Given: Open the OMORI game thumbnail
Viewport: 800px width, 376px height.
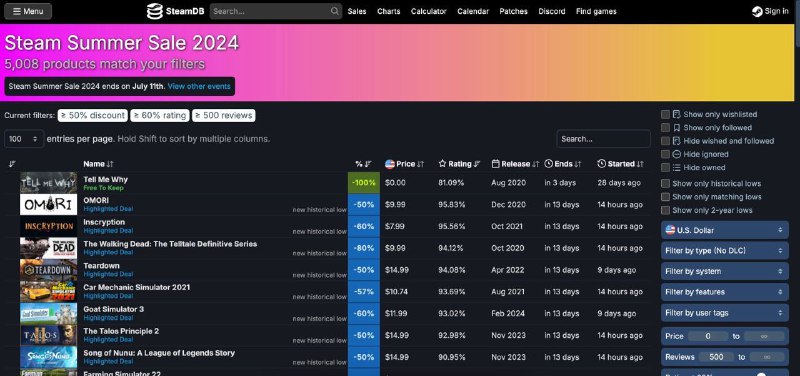Looking at the screenshot, I should click(x=48, y=205).
